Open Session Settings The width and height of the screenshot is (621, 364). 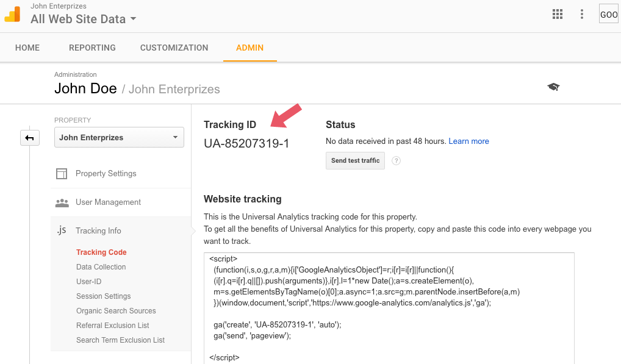[103, 296]
